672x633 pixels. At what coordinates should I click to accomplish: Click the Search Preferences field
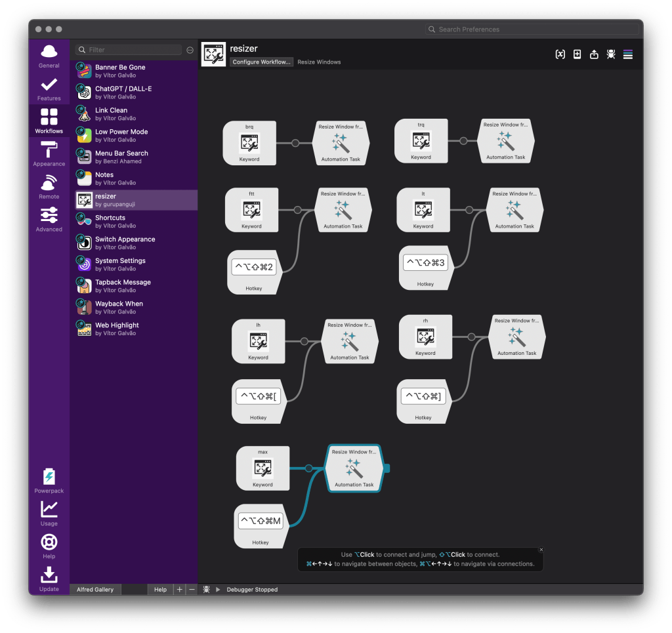[532, 30]
